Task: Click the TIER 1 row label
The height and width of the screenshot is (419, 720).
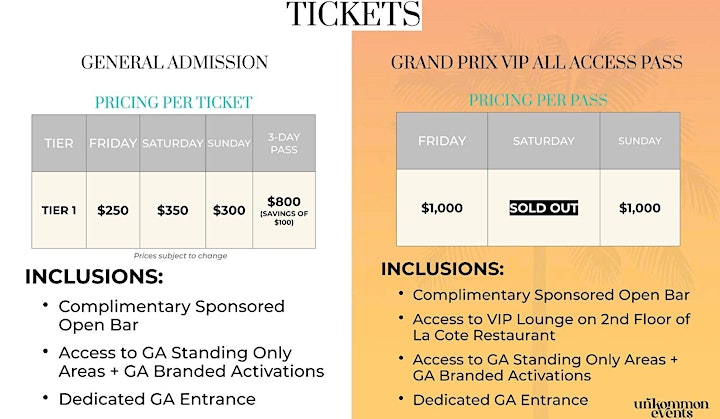Action: [59, 210]
